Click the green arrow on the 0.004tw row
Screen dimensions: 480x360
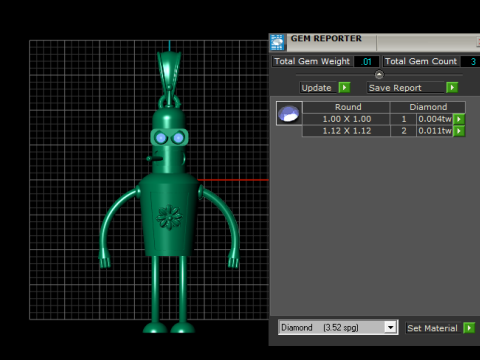coord(459,119)
